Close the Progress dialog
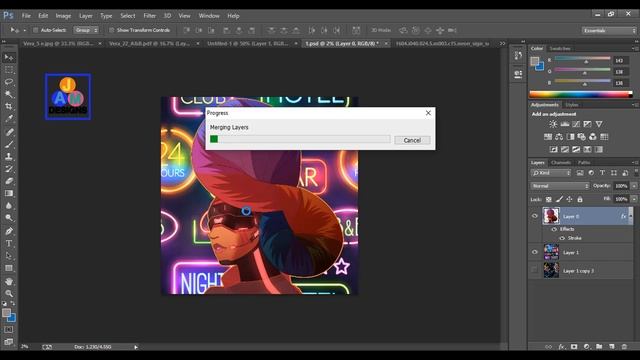This screenshot has height=360, width=640. 428,113
